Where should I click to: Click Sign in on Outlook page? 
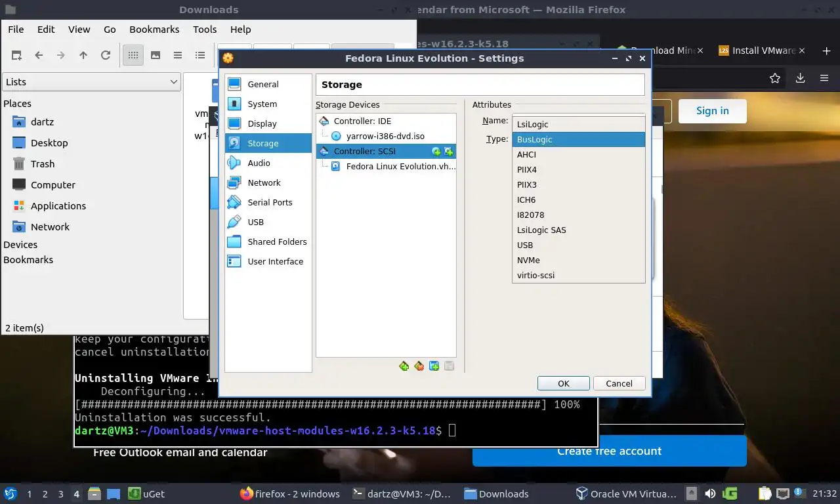(x=713, y=111)
